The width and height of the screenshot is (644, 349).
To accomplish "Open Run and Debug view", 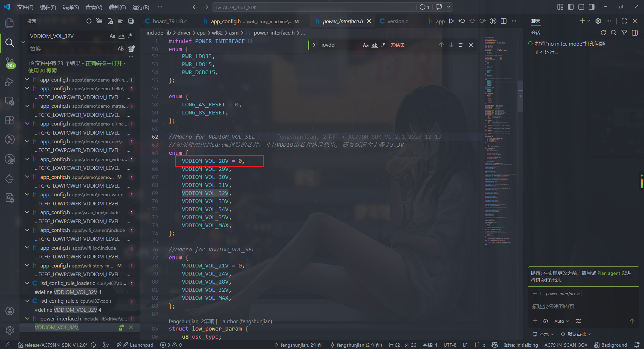I will tap(10, 82).
